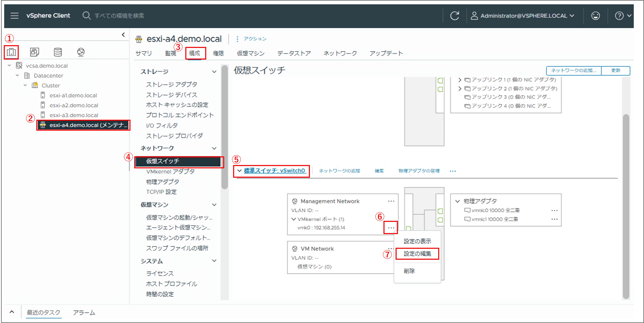Switch to the アップデート tab
The height and width of the screenshot is (323, 644).
(x=386, y=53)
